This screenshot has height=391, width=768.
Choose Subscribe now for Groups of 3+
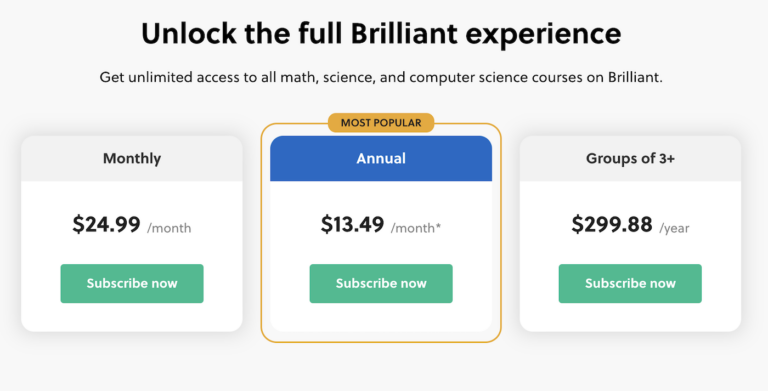(x=630, y=283)
